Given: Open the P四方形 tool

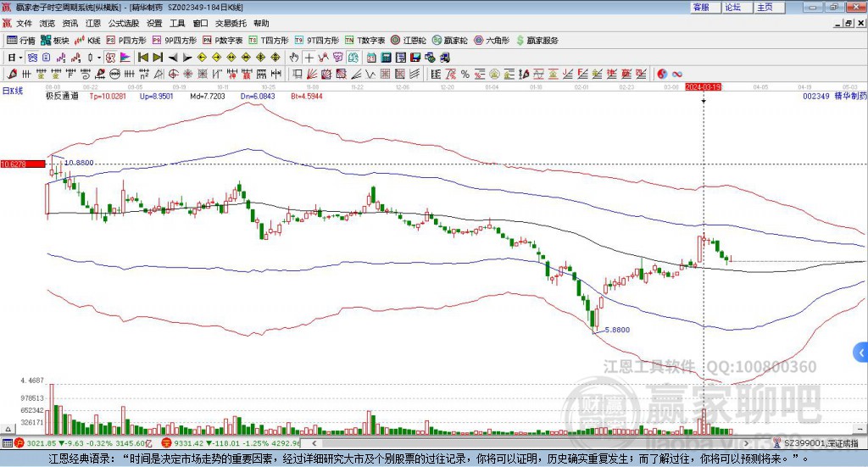Looking at the screenshot, I should (x=126, y=41).
